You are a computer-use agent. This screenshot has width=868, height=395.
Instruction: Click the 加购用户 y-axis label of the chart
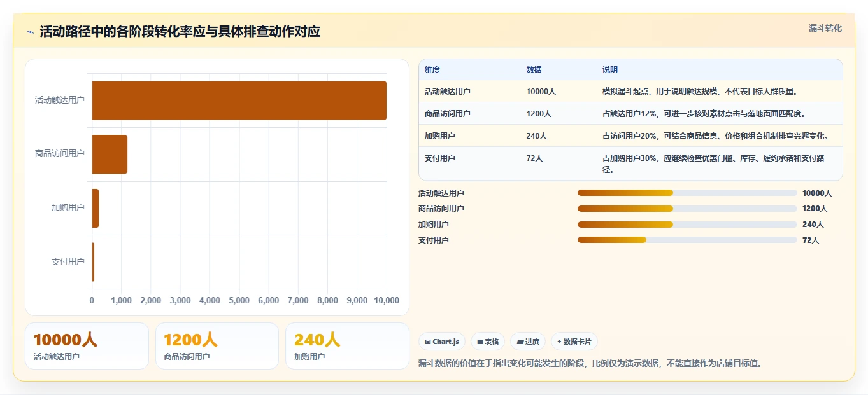coord(68,208)
